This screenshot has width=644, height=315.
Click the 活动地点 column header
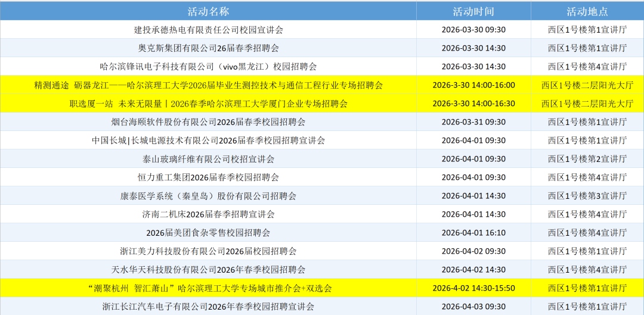tap(587, 11)
